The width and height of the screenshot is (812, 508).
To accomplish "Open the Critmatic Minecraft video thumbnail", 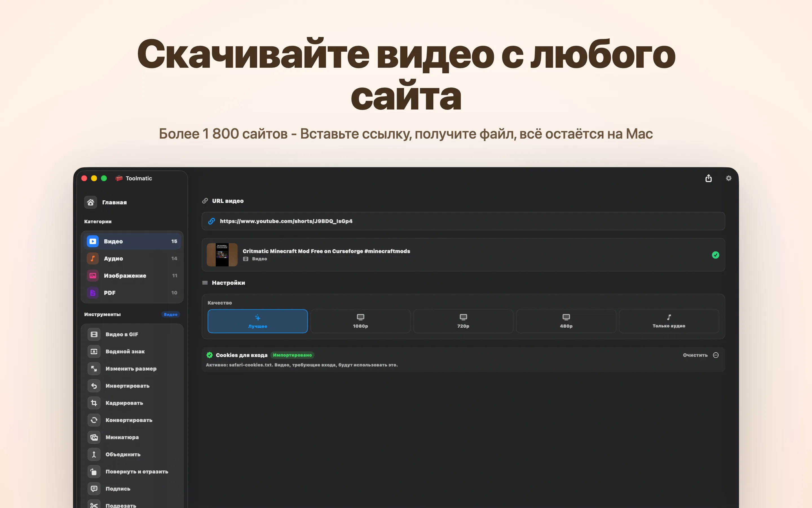I will [222, 255].
